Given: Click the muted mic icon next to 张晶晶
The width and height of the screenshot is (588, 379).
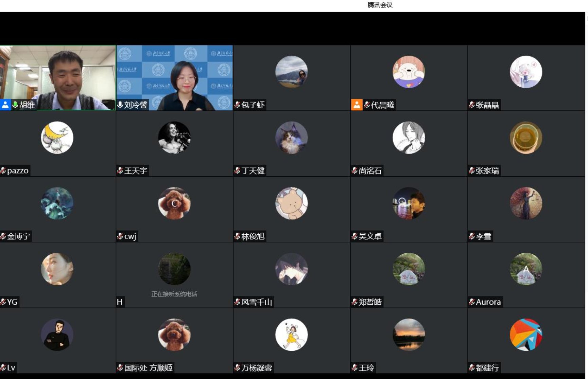Looking at the screenshot, I should tap(472, 105).
